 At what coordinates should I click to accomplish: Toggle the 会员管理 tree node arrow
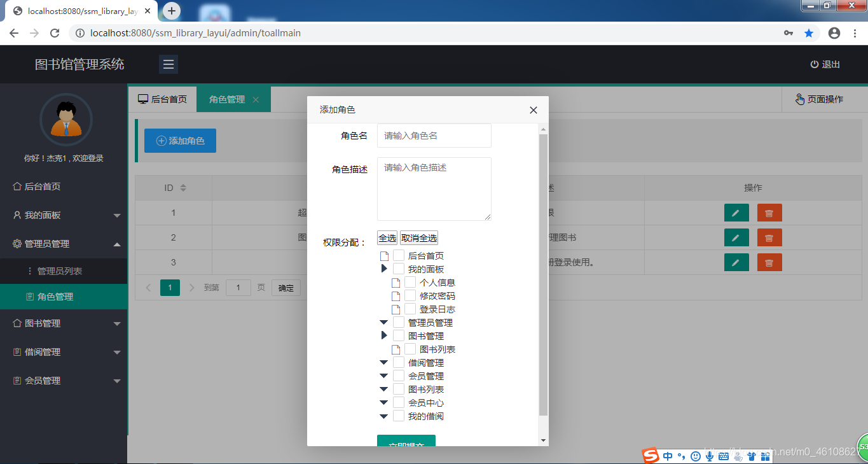(x=383, y=376)
